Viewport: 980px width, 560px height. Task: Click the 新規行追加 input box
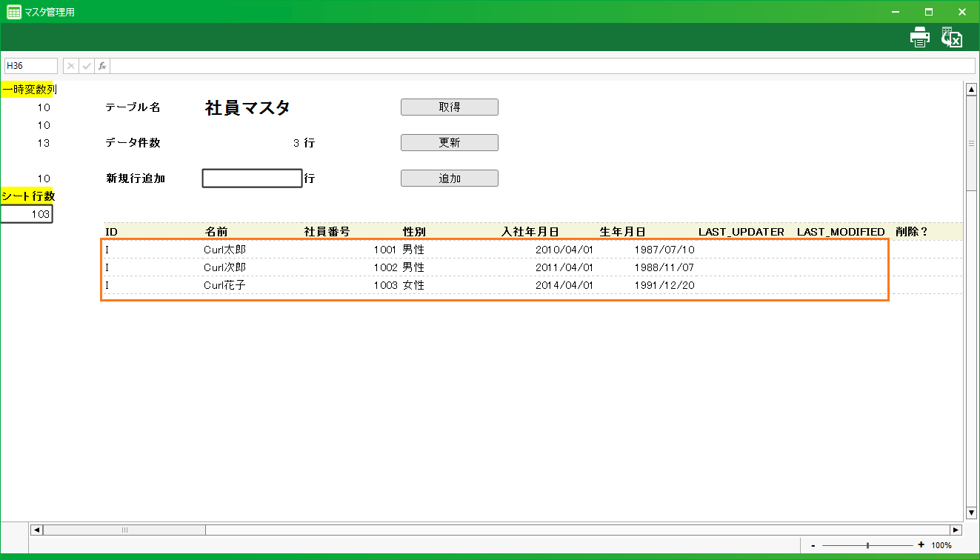click(x=252, y=179)
